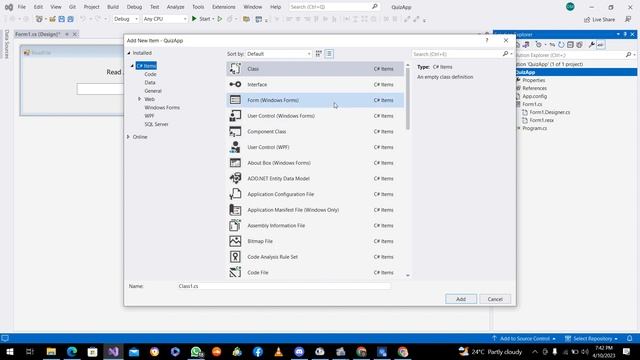
Task: Select About Box (Windows Forms) template
Action: point(315,163)
